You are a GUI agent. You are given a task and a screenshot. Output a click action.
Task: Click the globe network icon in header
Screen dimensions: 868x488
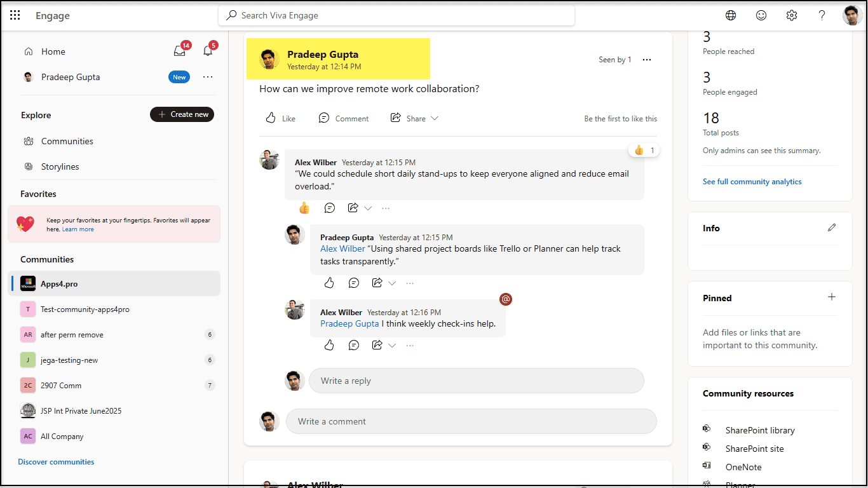(x=731, y=15)
